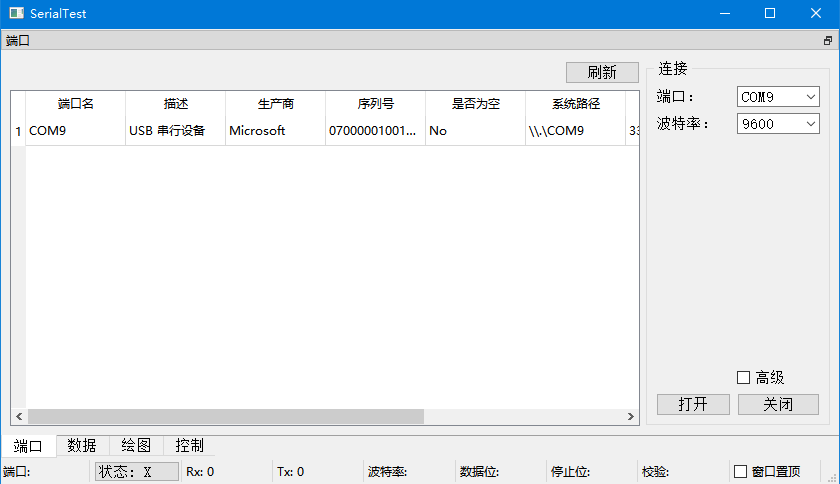The width and height of the screenshot is (840, 484).
Task: Click the table scroll right arrow
Action: tap(631, 416)
